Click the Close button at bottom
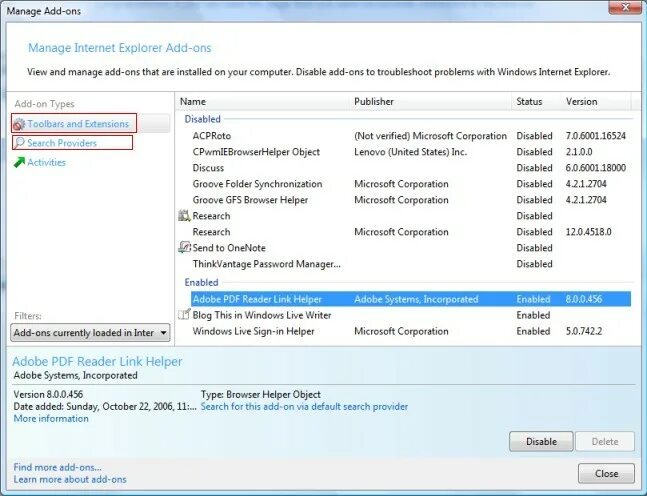This screenshot has width=647, height=496. click(x=606, y=473)
